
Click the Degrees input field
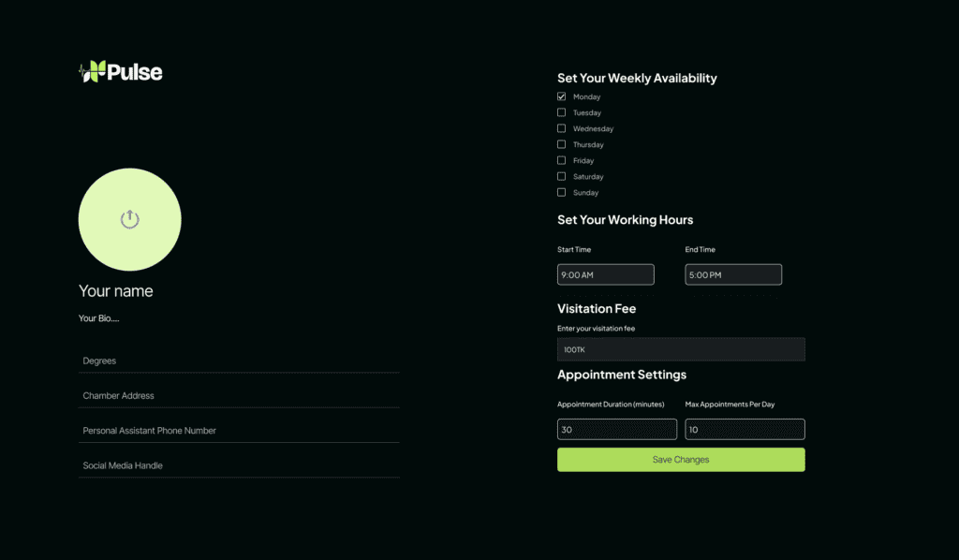239,361
